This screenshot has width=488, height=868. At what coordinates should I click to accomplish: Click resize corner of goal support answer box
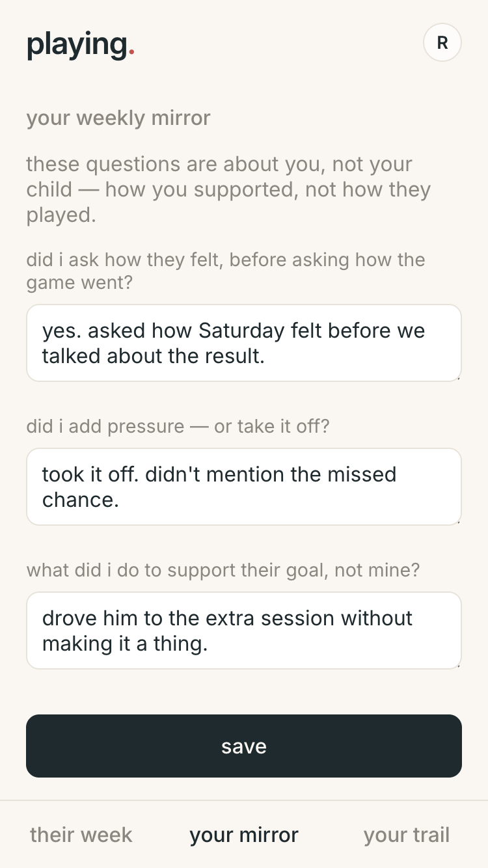pyautogui.click(x=458, y=665)
